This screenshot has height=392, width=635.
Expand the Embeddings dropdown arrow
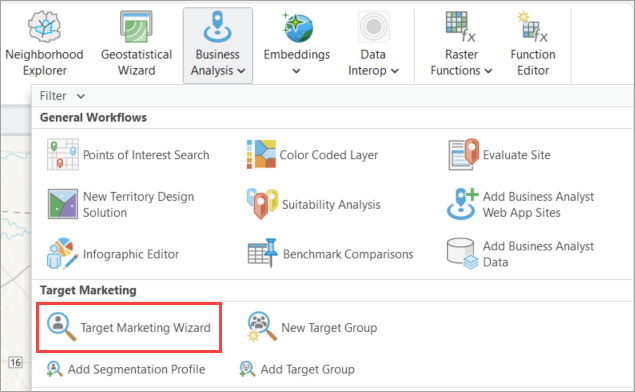(x=296, y=71)
